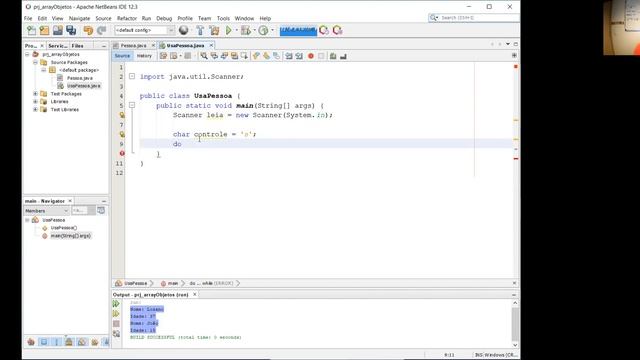Click the green Re-run icon in Output panel

point(116,304)
